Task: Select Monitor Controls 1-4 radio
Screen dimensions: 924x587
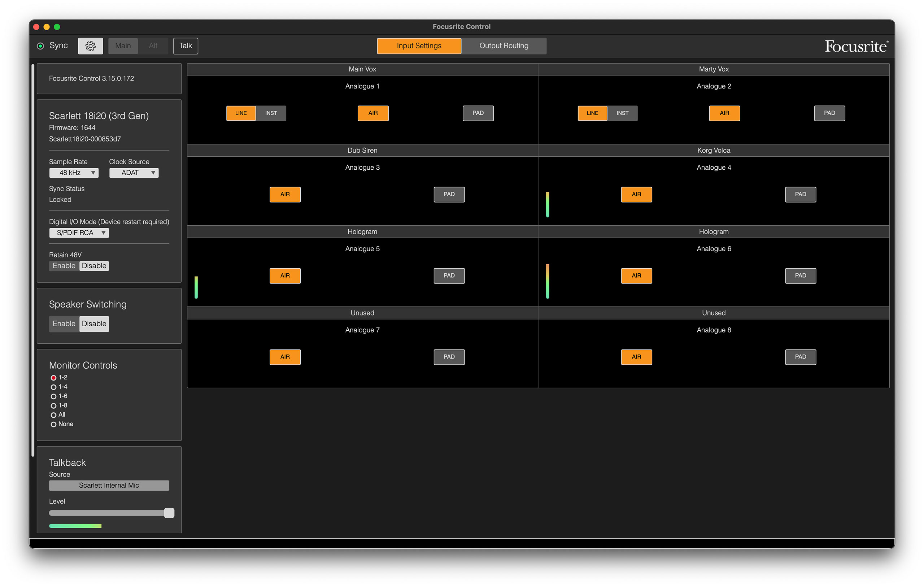Action: [x=54, y=387]
